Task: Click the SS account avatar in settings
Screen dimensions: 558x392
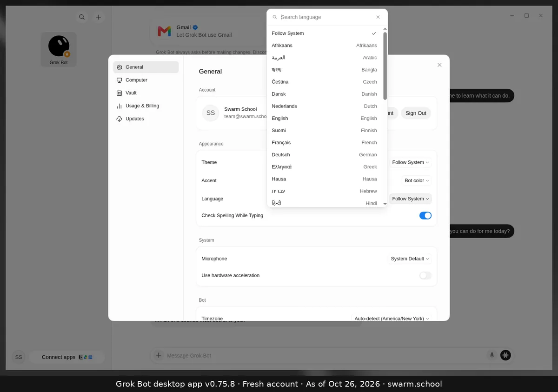Action: click(x=211, y=113)
